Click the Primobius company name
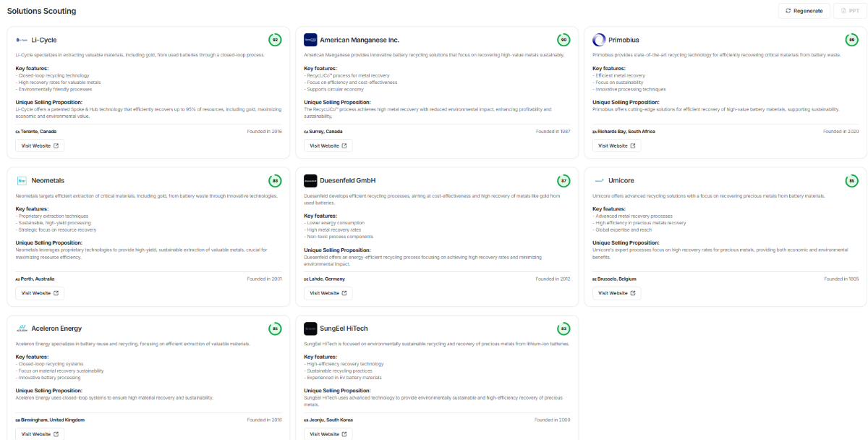The height and width of the screenshot is (440, 868). point(624,40)
